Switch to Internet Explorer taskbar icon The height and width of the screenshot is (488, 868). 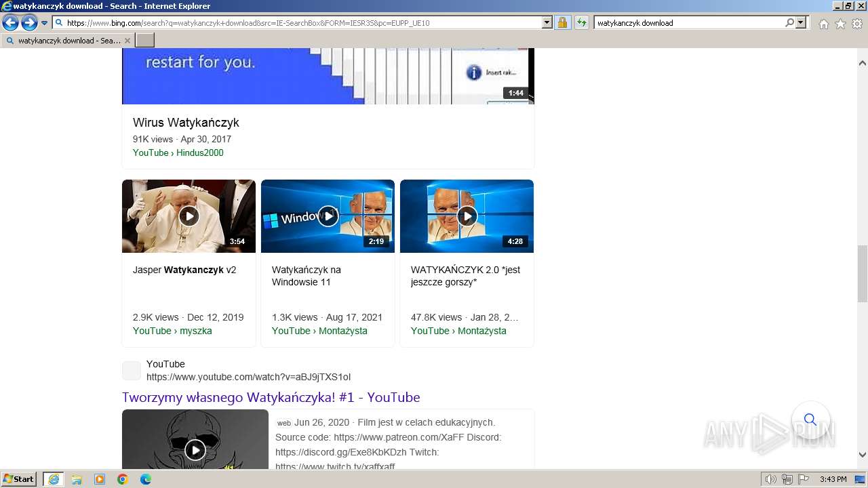pos(54,479)
